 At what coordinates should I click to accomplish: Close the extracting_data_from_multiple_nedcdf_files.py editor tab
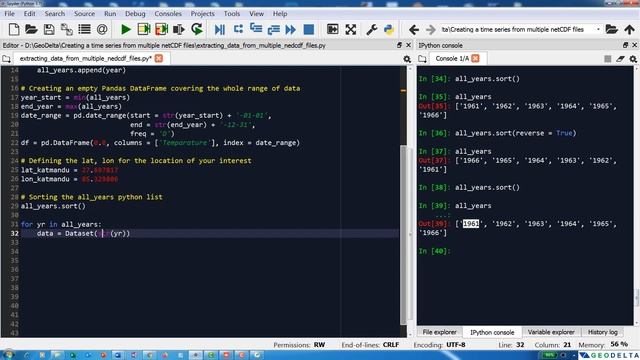(x=159, y=58)
